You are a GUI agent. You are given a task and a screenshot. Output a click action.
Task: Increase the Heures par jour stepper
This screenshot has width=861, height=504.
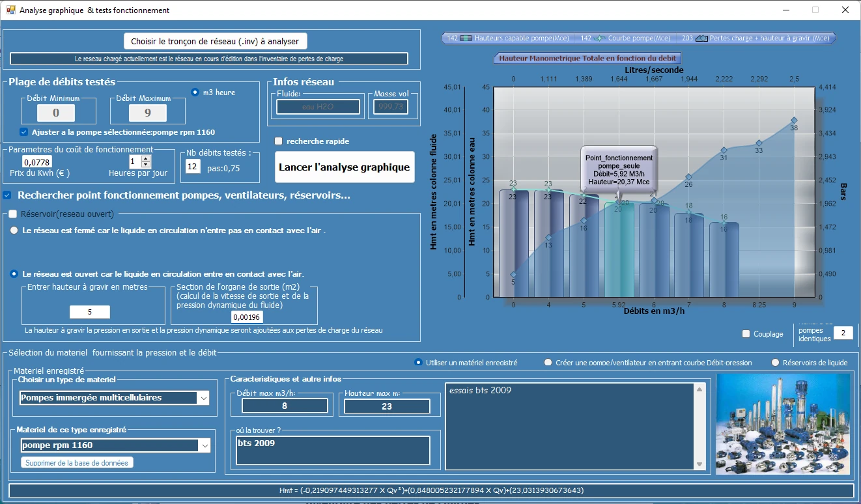[146, 158]
